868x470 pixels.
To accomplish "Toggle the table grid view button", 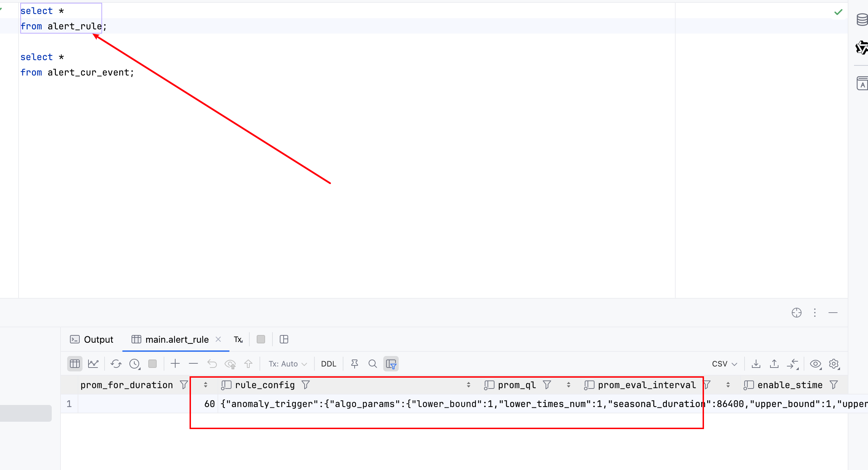I will click(75, 364).
